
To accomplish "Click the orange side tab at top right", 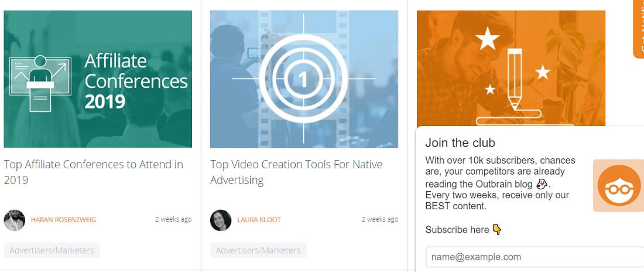I will pos(639,28).
